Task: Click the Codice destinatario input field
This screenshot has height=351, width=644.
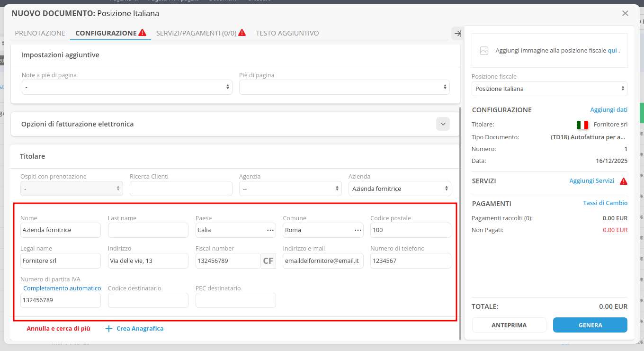Action: 148,300
